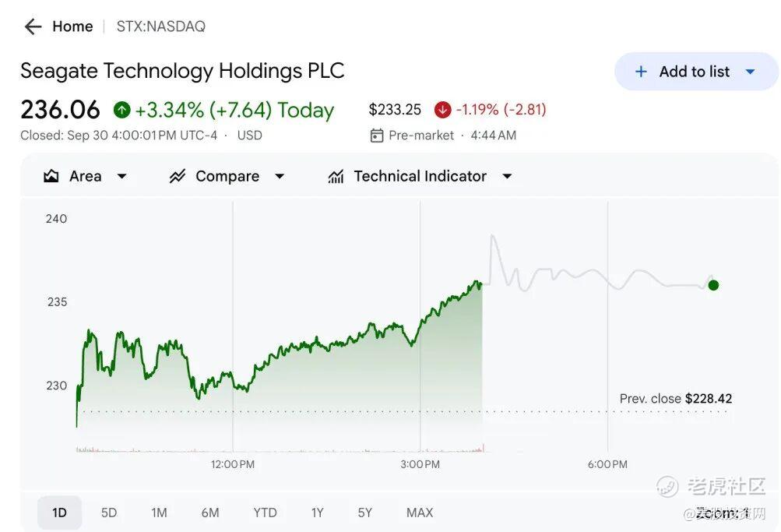Click the green up-arrow gain icon
The image size is (781, 532).
pyautogui.click(x=121, y=110)
